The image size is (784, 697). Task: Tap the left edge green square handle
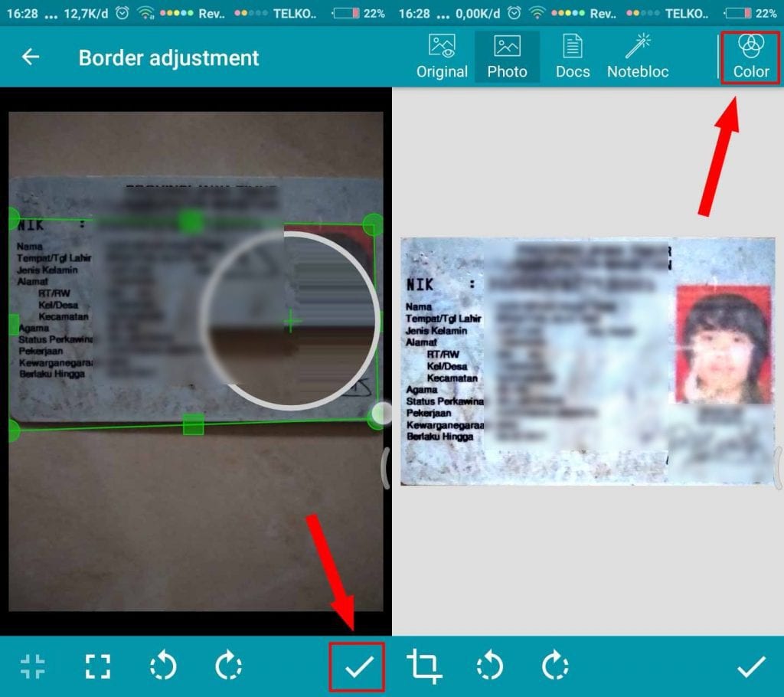coord(14,324)
